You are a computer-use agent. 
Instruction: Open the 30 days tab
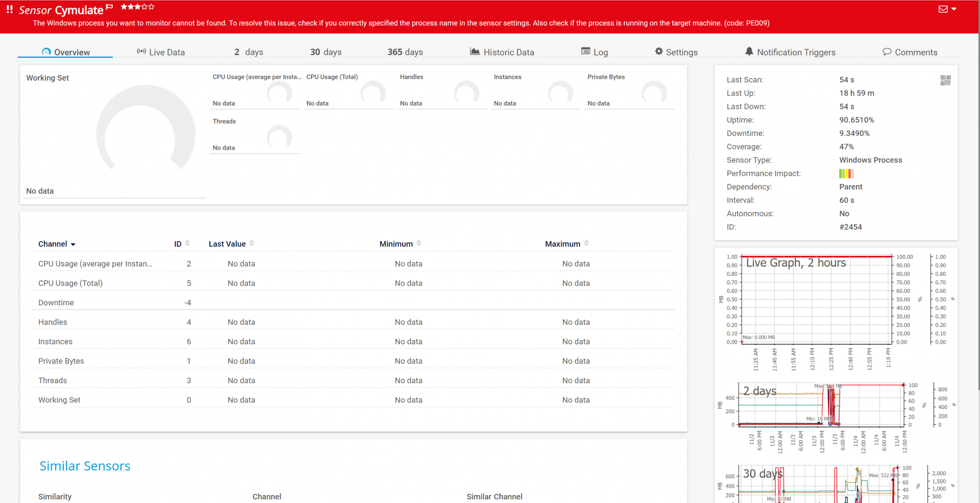(326, 52)
